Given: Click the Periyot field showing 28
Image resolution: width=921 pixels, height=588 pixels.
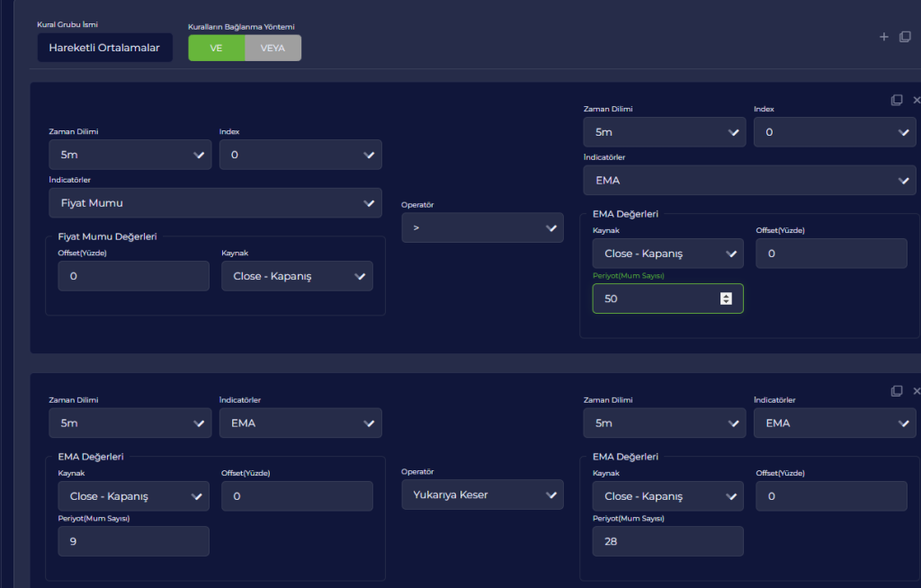Looking at the screenshot, I should (668, 541).
